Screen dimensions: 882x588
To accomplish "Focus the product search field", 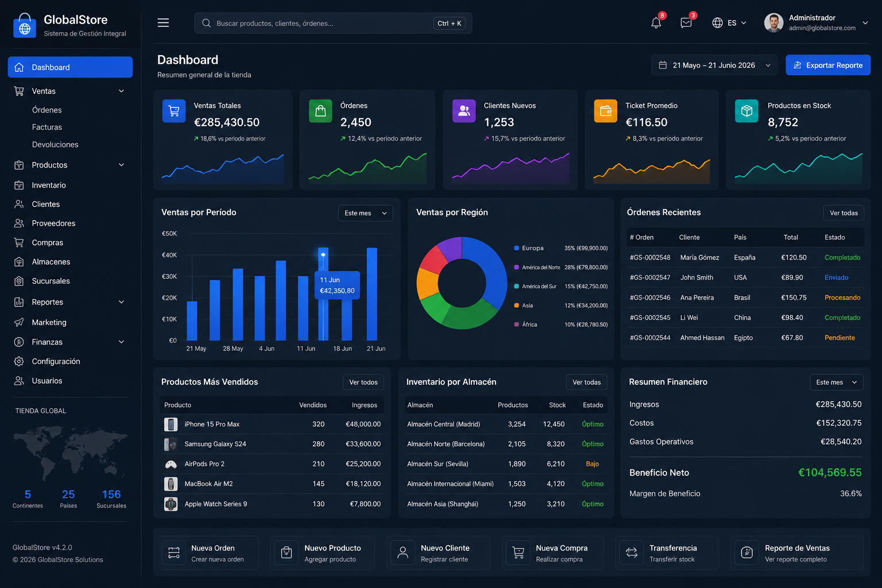I will pos(333,23).
